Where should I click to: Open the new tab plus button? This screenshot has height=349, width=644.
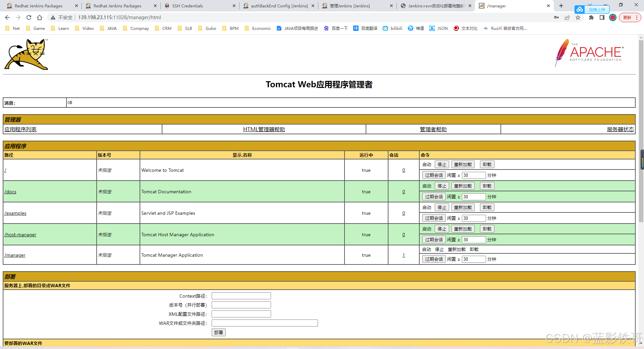click(561, 6)
